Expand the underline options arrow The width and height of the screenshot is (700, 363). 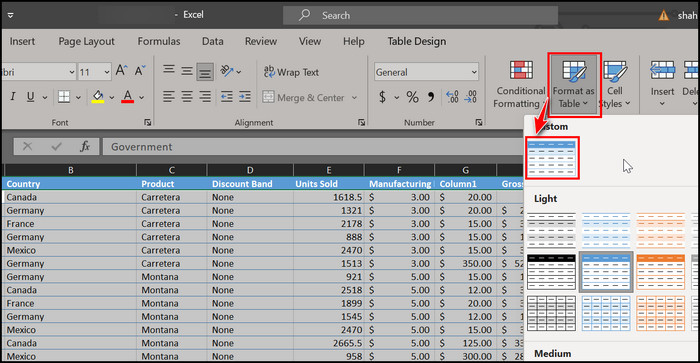pos(45,97)
